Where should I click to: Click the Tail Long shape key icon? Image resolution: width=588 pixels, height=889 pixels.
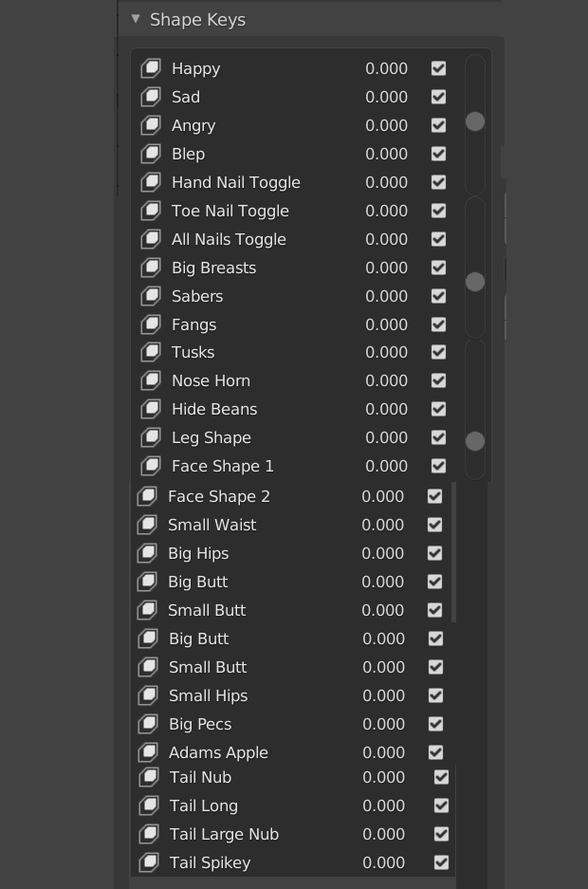(149, 806)
